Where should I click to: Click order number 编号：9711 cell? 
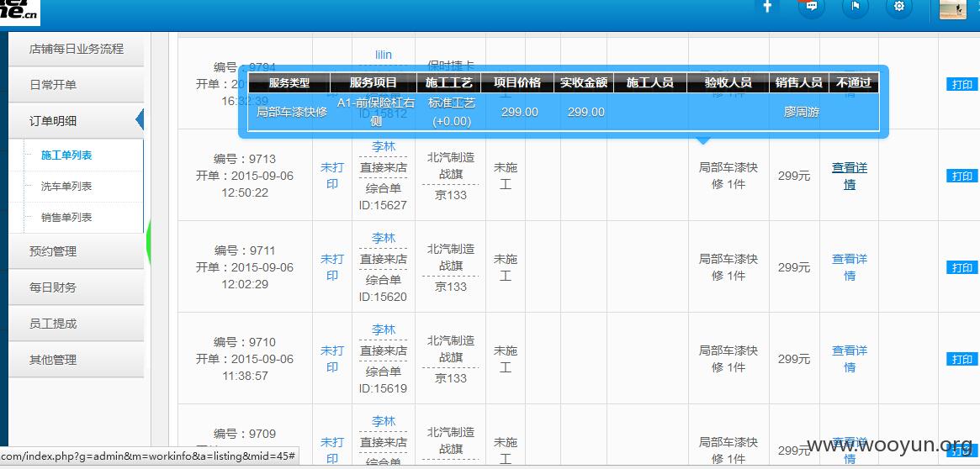245,250
